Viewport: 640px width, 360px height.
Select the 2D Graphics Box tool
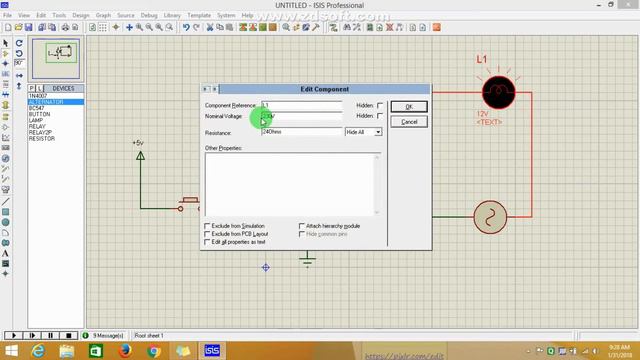5,212
